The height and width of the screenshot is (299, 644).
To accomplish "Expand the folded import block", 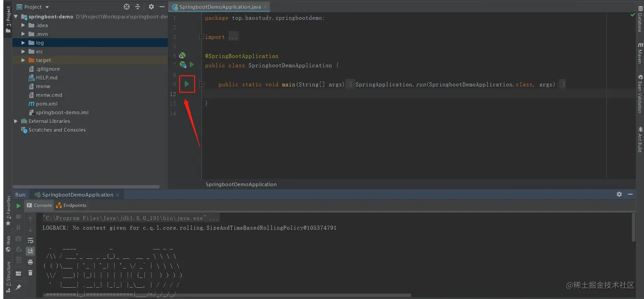I will 201,37.
